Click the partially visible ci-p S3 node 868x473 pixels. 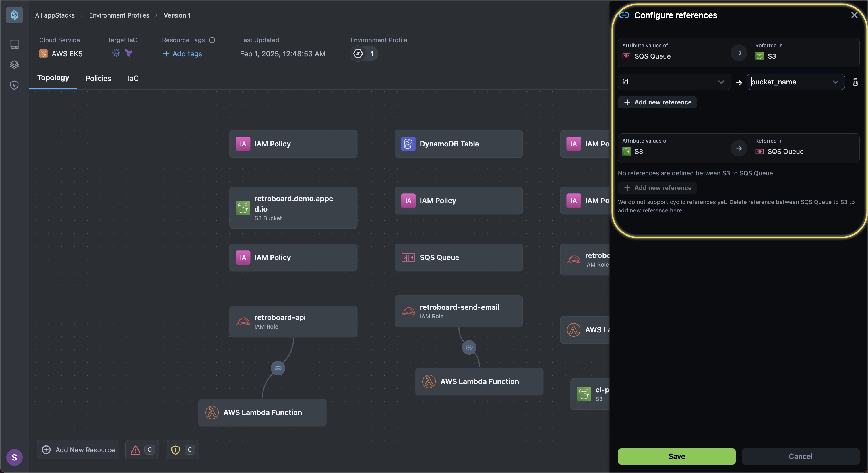pos(590,394)
